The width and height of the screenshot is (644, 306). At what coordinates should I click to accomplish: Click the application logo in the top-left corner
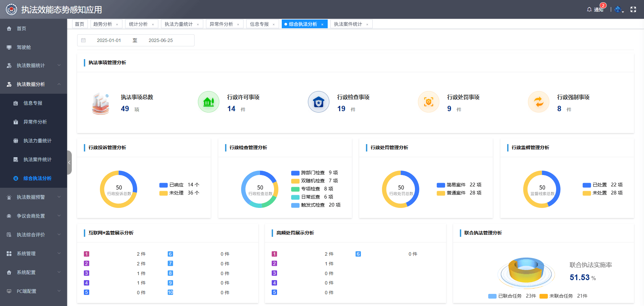pyautogui.click(x=11, y=9)
